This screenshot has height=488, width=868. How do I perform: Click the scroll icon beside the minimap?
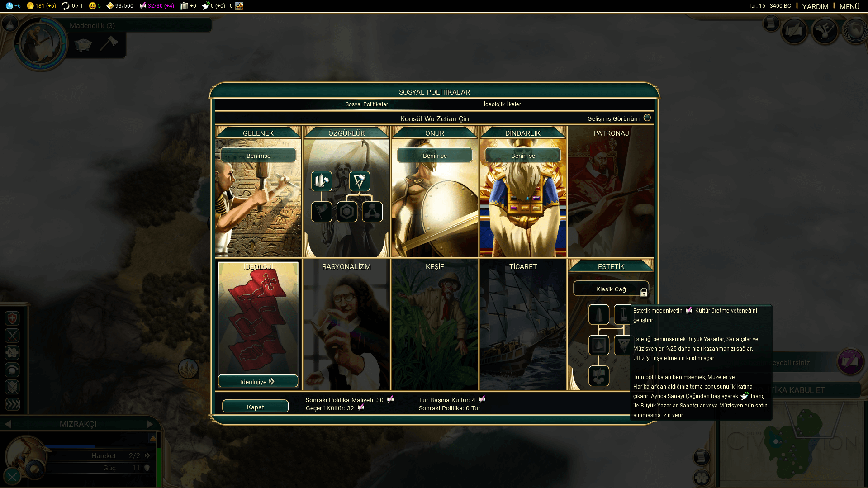click(702, 457)
